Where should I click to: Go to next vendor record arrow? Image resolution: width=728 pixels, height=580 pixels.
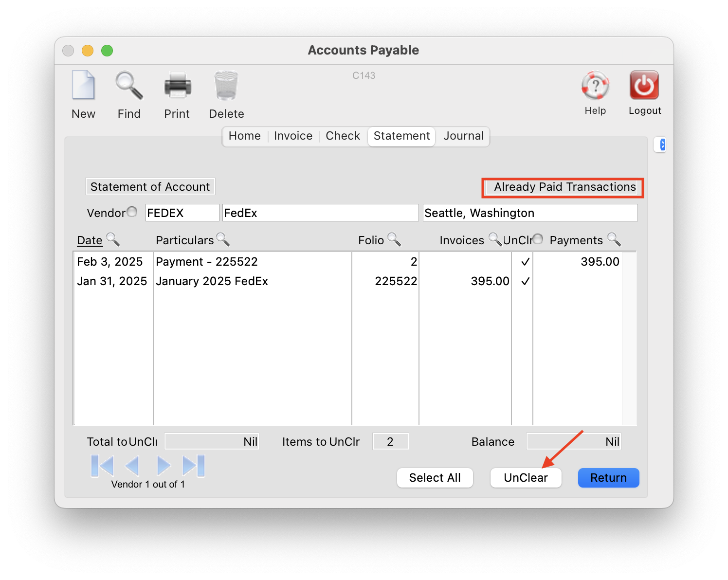point(164,466)
